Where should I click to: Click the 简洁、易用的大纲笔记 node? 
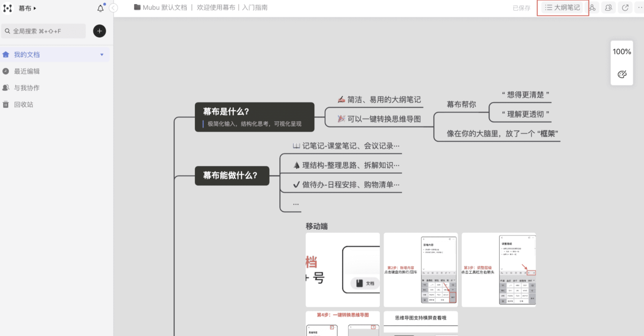pos(379,100)
